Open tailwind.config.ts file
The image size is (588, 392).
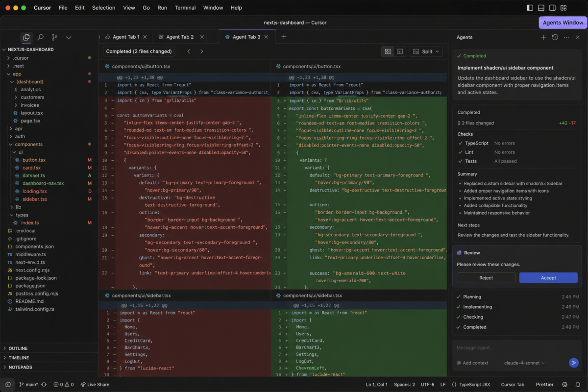click(x=34, y=309)
